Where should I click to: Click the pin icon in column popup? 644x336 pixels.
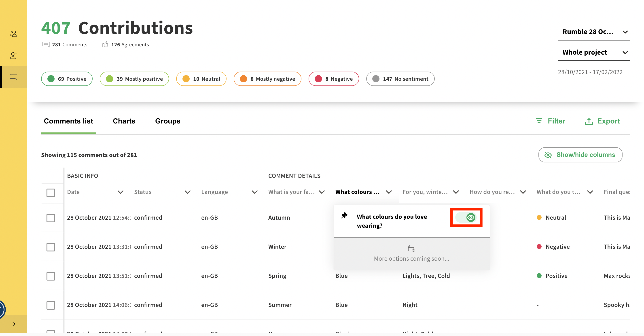[x=344, y=216]
